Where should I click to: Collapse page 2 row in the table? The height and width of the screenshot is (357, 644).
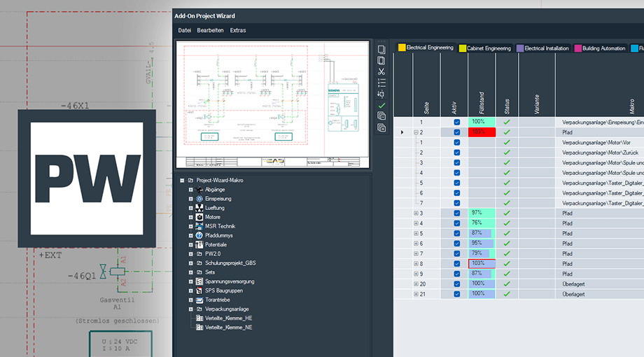click(416, 132)
